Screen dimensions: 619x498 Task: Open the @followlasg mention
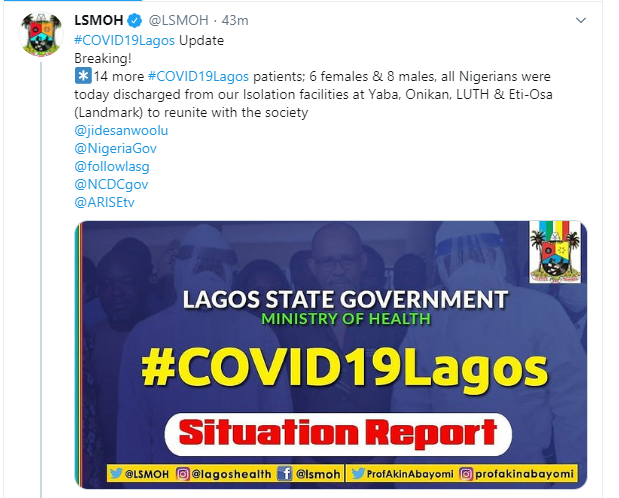(x=112, y=166)
